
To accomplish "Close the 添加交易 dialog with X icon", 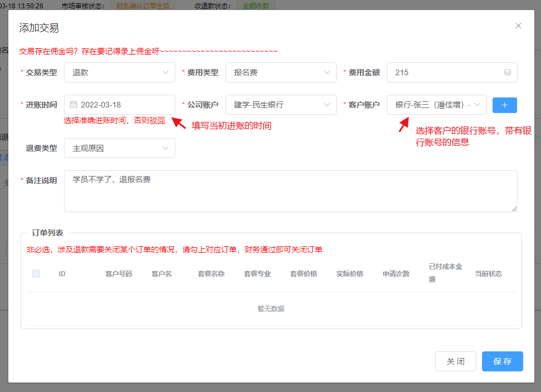I will coord(518,26).
